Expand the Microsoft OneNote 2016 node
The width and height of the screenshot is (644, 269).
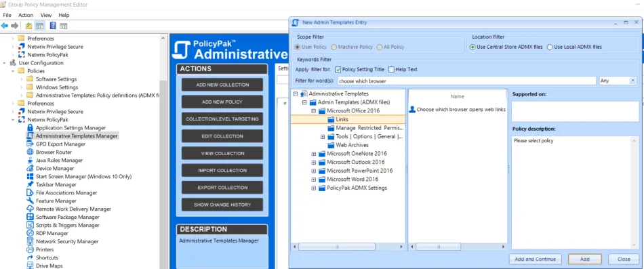click(314, 154)
